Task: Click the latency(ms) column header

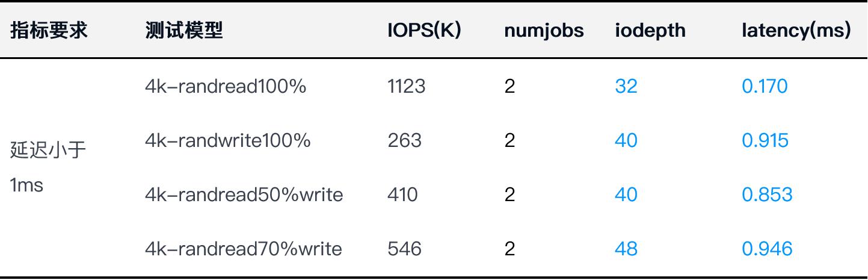Action: pos(796,31)
